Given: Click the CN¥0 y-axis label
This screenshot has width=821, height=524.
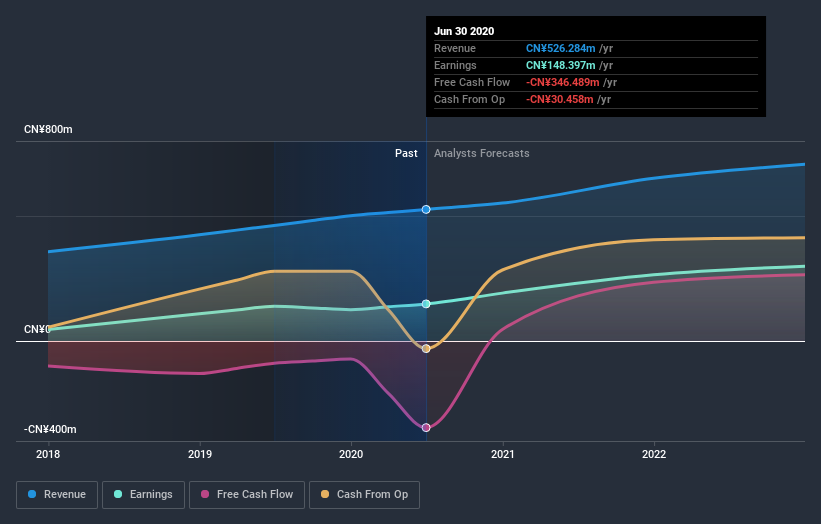Looking at the screenshot, I should pyautogui.click(x=37, y=329).
